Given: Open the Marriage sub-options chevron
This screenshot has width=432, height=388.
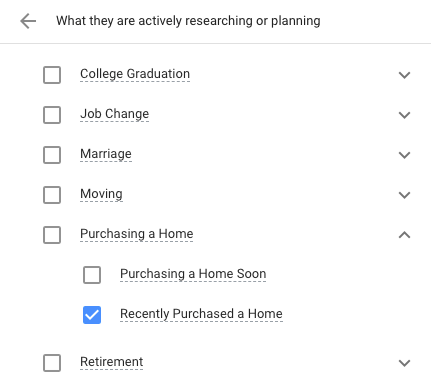Looking at the screenshot, I should (404, 155).
